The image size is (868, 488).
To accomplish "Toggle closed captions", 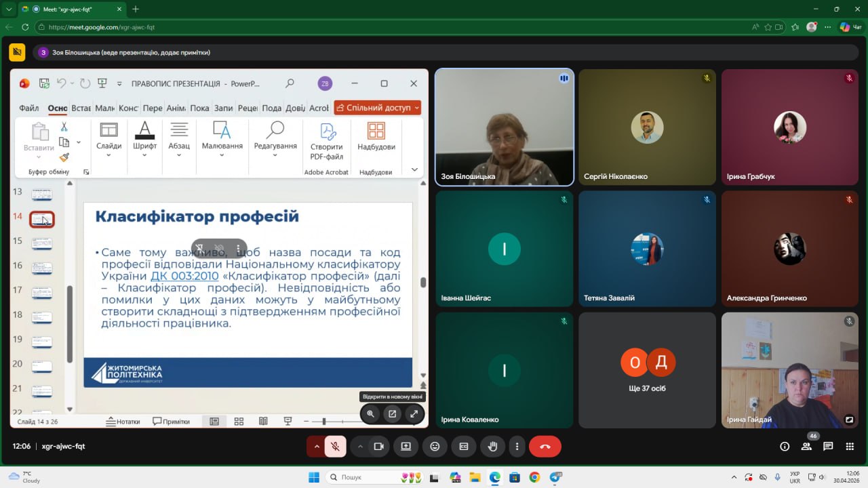I will pyautogui.click(x=464, y=447).
